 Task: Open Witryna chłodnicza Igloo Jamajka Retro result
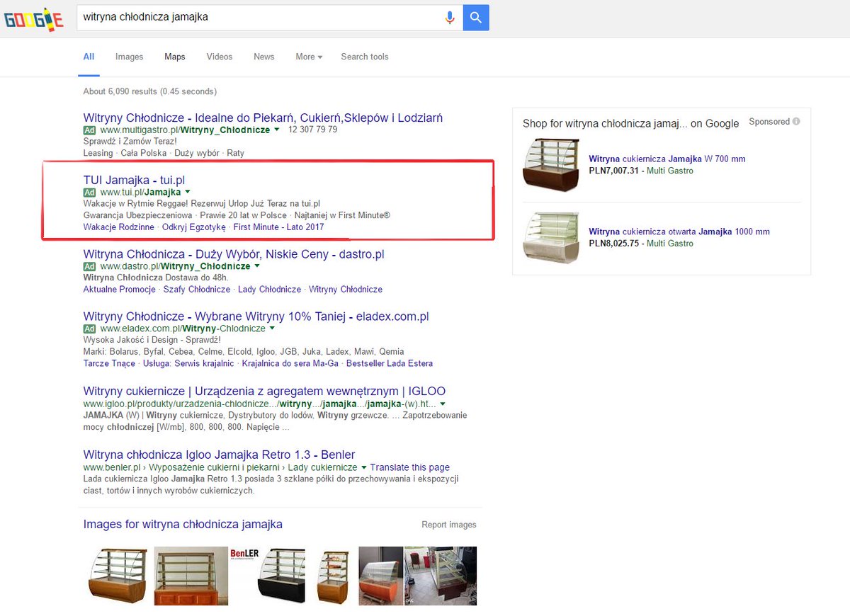click(219, 455)
